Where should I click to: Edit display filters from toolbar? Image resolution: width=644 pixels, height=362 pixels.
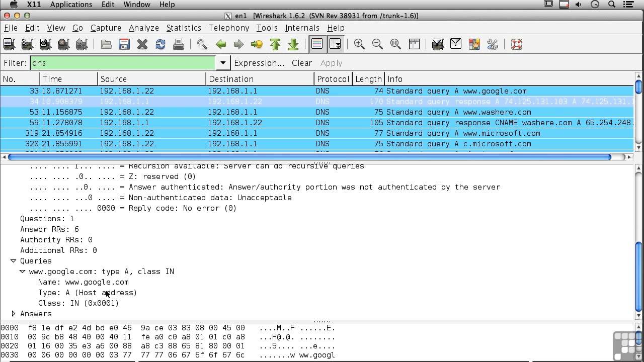456,44
